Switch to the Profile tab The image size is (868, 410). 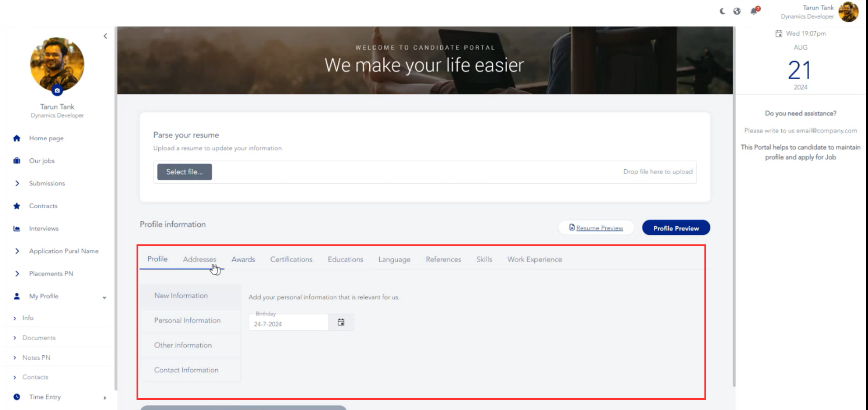[157, 259]
